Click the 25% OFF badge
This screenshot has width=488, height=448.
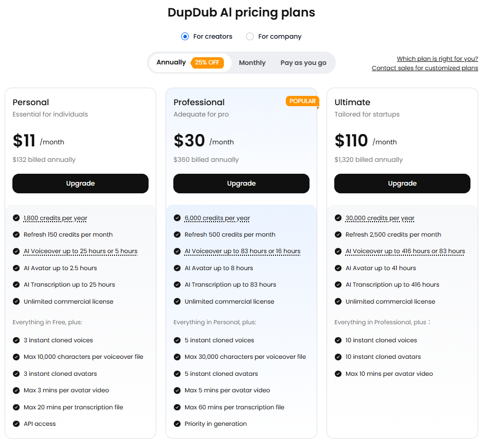[207, 62]
